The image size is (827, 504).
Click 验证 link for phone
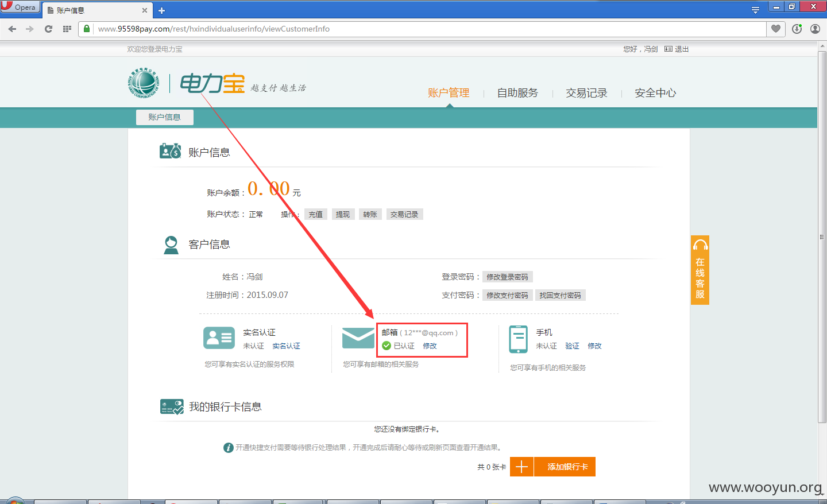(572, 346)
